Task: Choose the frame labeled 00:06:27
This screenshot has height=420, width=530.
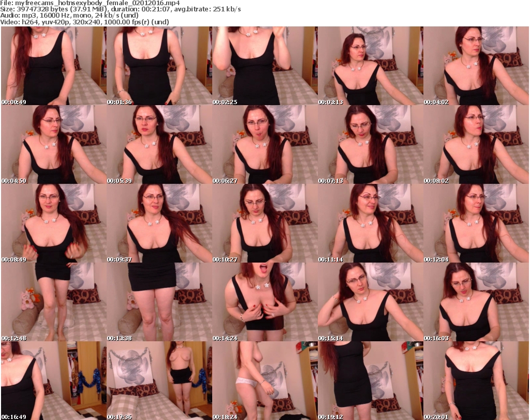Action: (x=265, y=144)
